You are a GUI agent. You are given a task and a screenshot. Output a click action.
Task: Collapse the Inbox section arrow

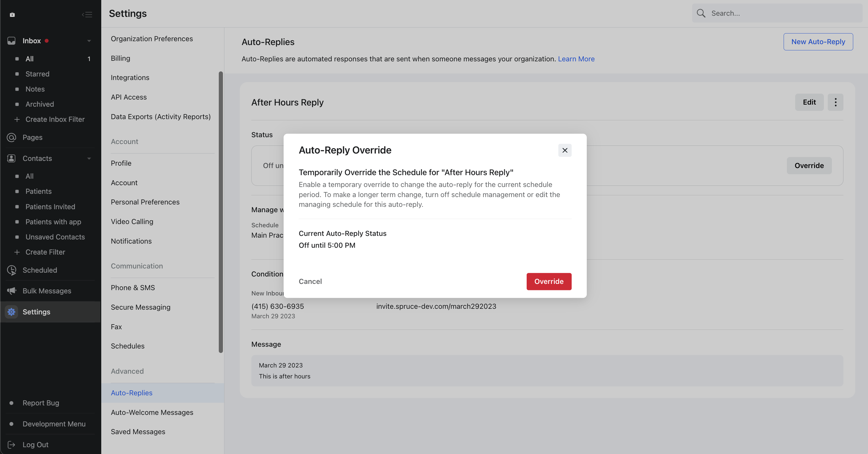(89, 41)
